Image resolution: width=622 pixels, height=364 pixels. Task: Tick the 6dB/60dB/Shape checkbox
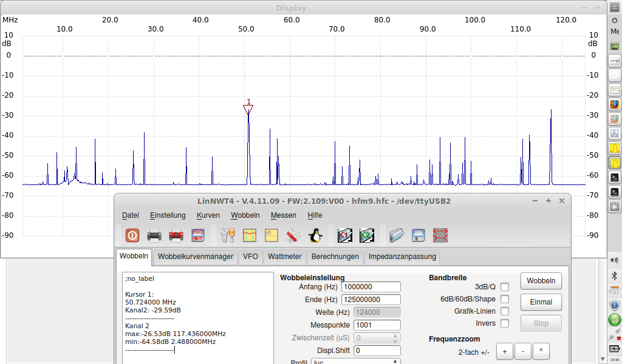click(x=505, y=299)
